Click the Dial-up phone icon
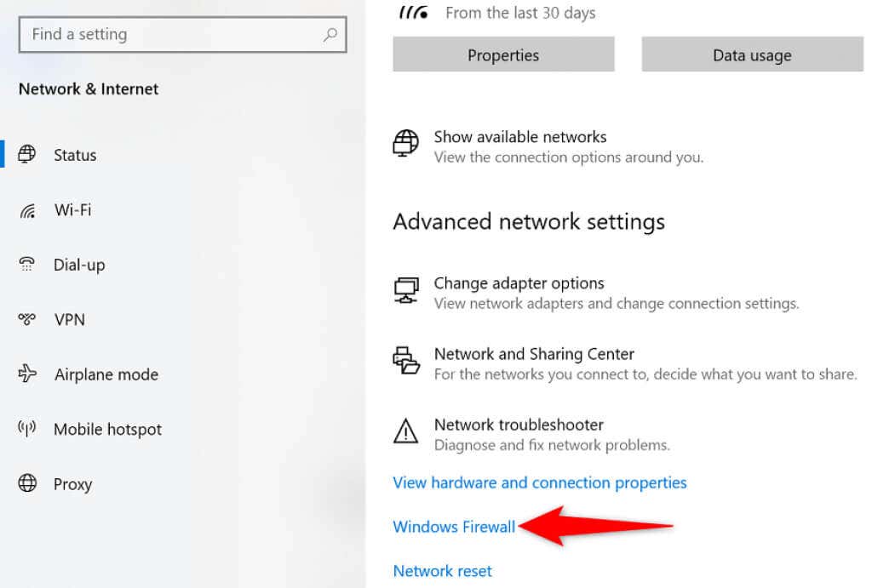The image size is (872, 588). click(x=27, y=264)
